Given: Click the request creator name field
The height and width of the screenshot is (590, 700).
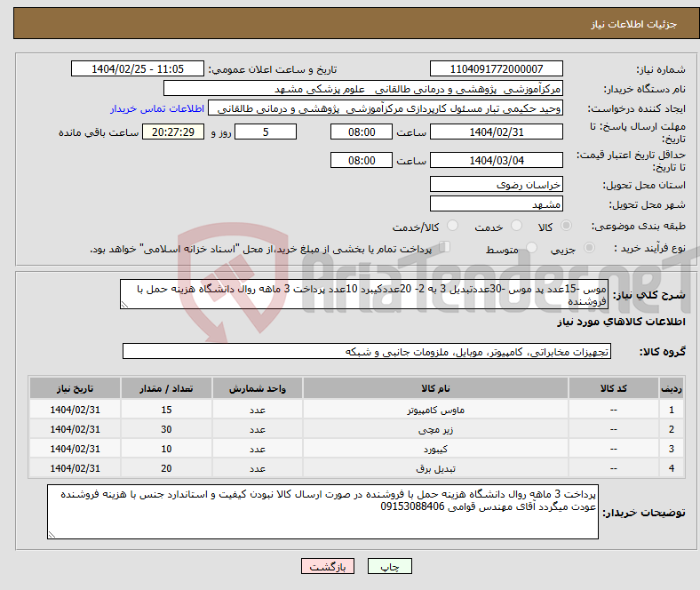Looking at the screenshot, I should [386, 108].
